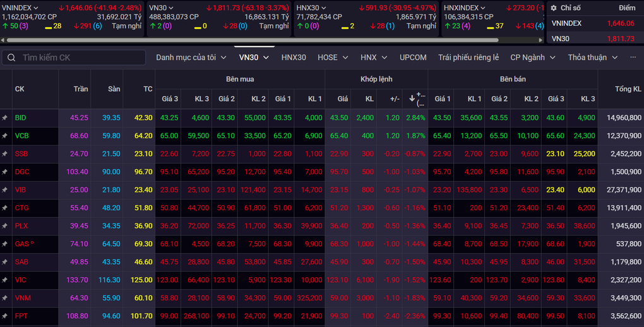Click the Điểm column header in Chỉ số panel
This screenshot has height=327, width=644.
pyautogui.click(x=627, y=8)
